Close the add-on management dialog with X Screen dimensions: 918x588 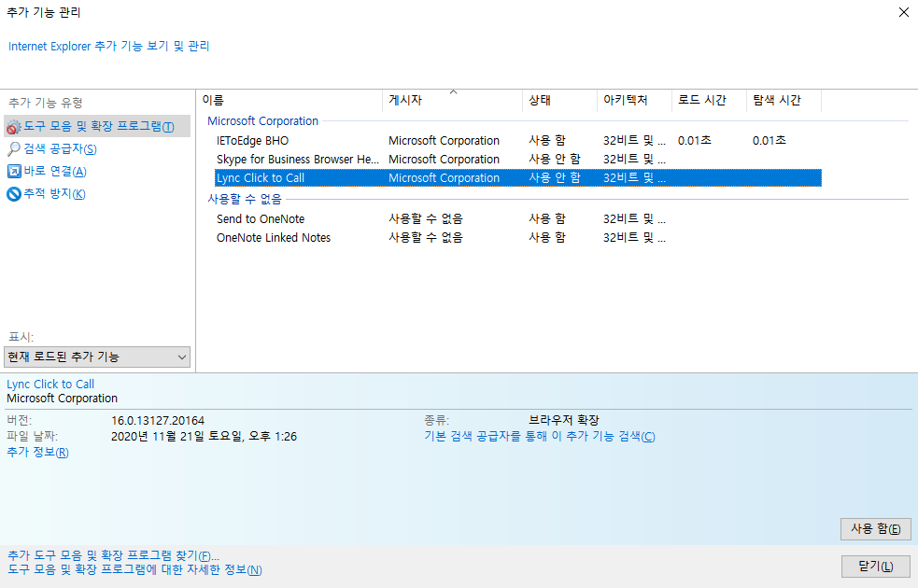coord(903,12)
